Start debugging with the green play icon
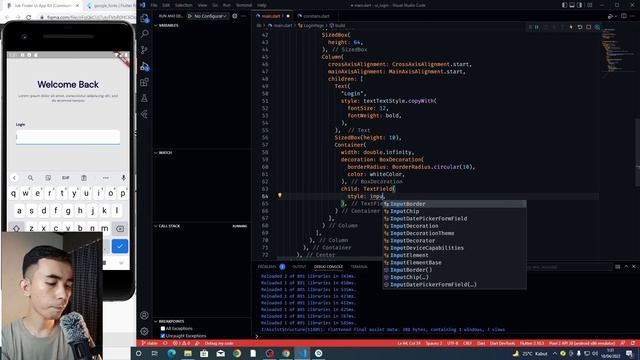 coord(190,16)
